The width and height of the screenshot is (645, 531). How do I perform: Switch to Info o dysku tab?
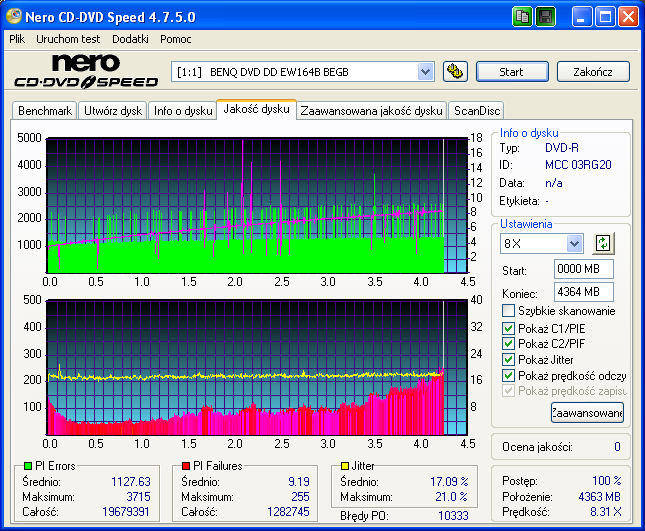183,111
